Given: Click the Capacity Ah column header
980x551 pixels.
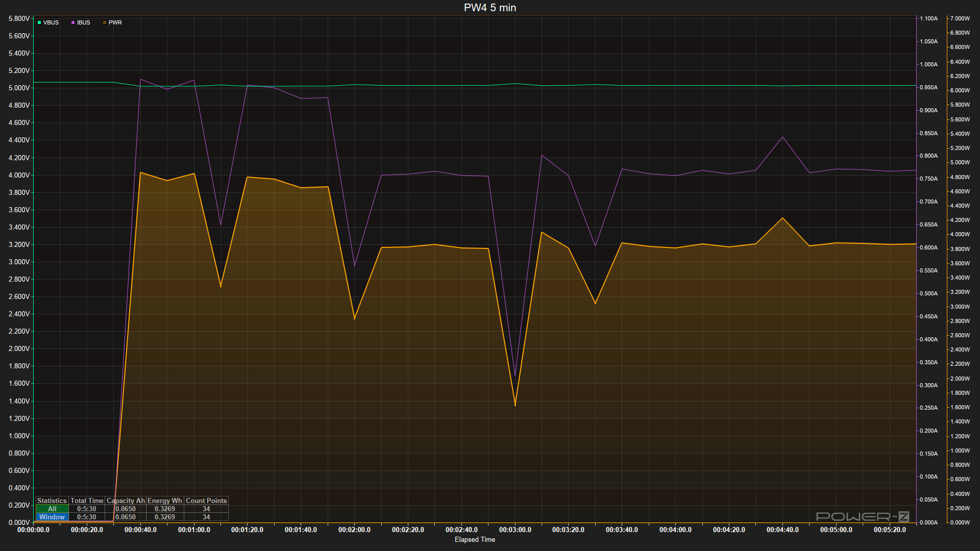Looking at the screenshot, I should coord(126,500).
